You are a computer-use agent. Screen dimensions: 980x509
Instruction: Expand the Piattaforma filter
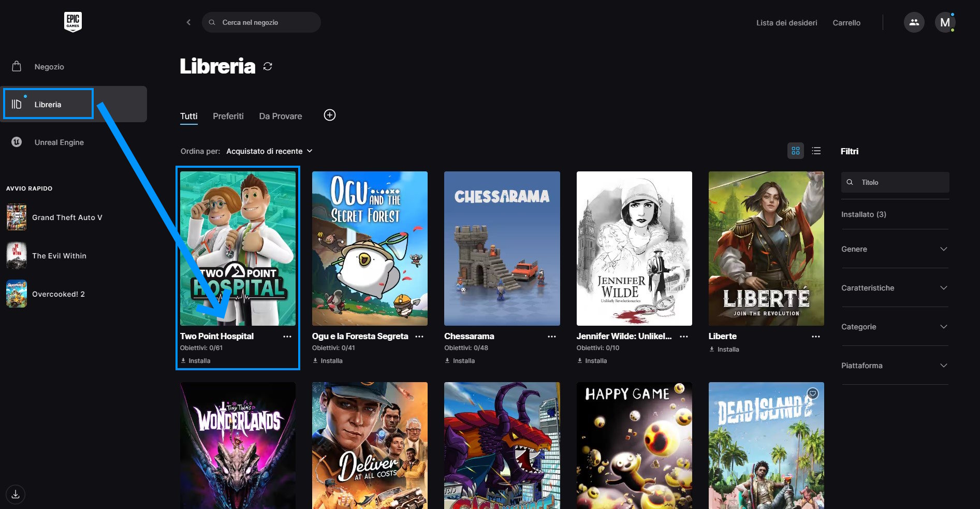click(x=895, y=366)
